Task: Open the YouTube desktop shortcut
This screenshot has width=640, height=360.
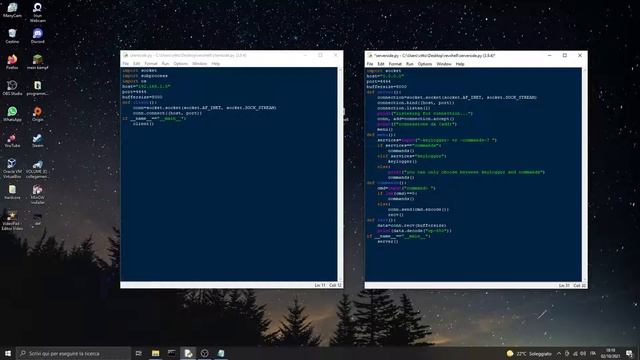Action: tap(12, 140)
